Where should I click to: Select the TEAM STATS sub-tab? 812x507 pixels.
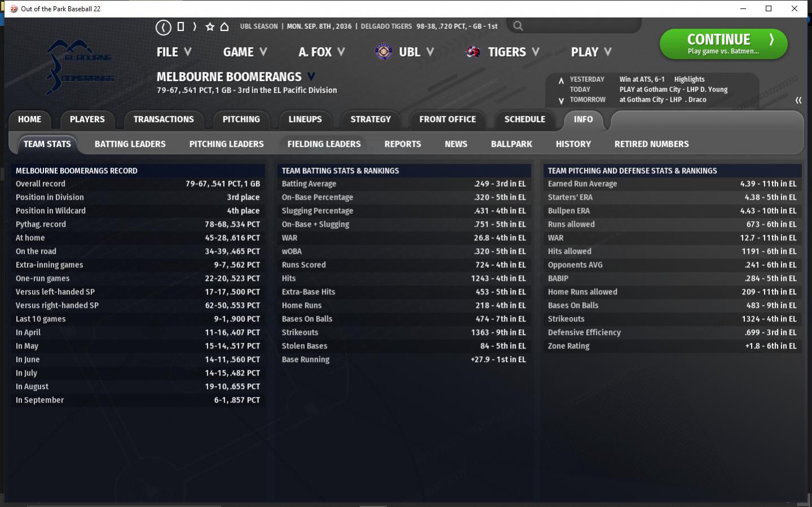click(x=47, y=144)
